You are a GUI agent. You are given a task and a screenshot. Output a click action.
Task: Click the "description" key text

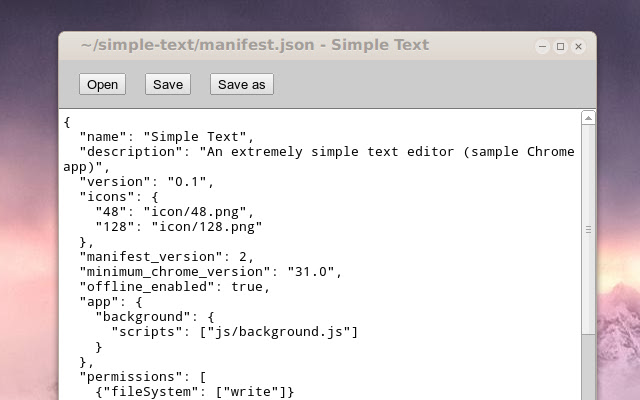131,152
